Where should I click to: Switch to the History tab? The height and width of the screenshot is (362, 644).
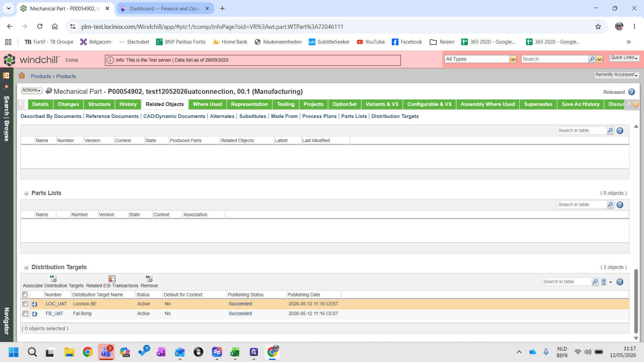pyautogui.click(x=128, y=104)
